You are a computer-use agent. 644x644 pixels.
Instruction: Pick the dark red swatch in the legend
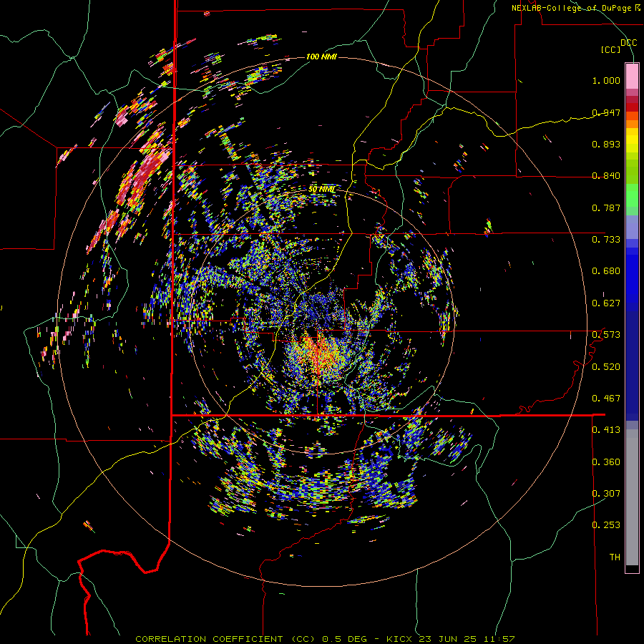tap(632, 107)
